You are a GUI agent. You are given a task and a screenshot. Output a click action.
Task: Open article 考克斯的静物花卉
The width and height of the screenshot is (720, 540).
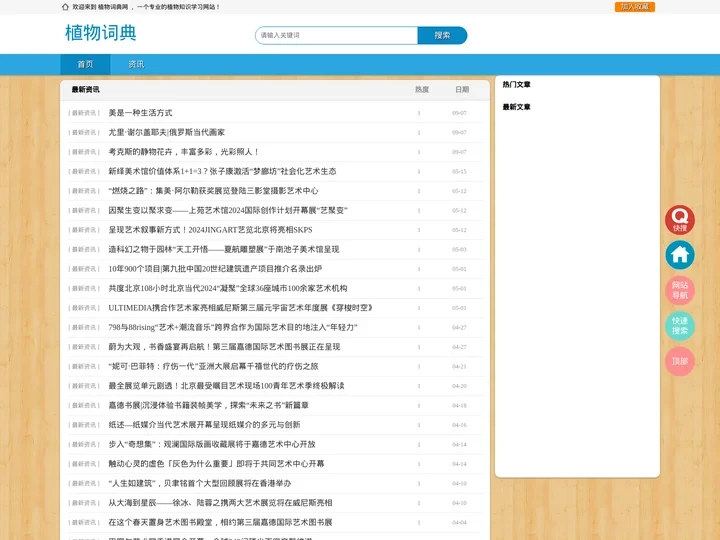[184, 152]
